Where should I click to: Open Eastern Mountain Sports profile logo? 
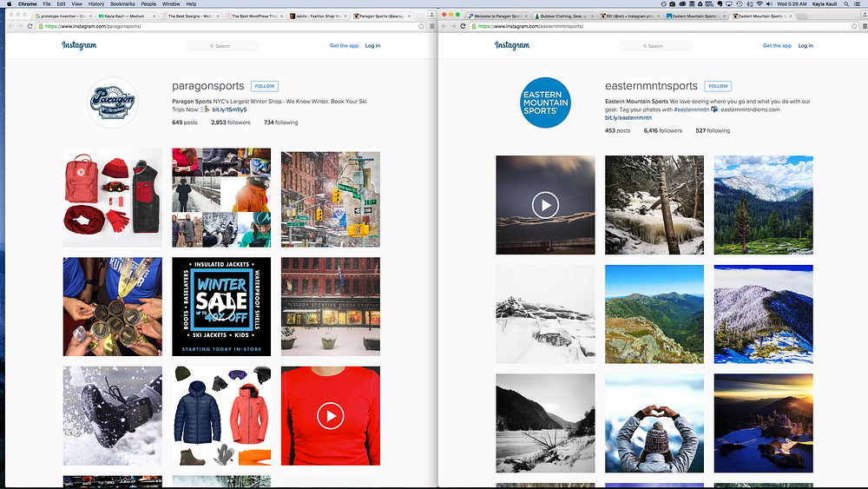545,102
